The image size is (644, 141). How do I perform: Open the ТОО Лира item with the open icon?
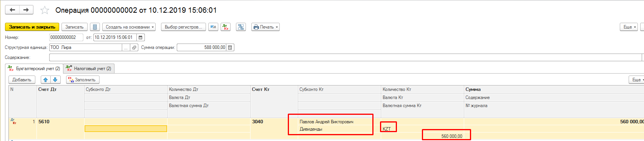click(134, 47)
